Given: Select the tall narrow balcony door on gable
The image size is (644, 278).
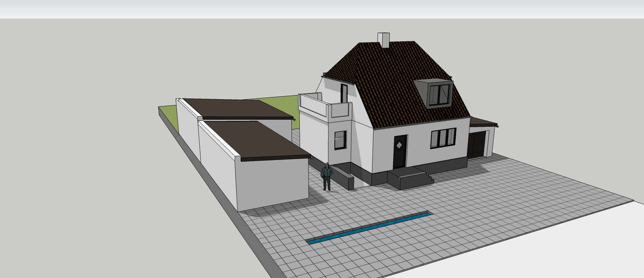Looking at the screenshot, I should 344,93.
